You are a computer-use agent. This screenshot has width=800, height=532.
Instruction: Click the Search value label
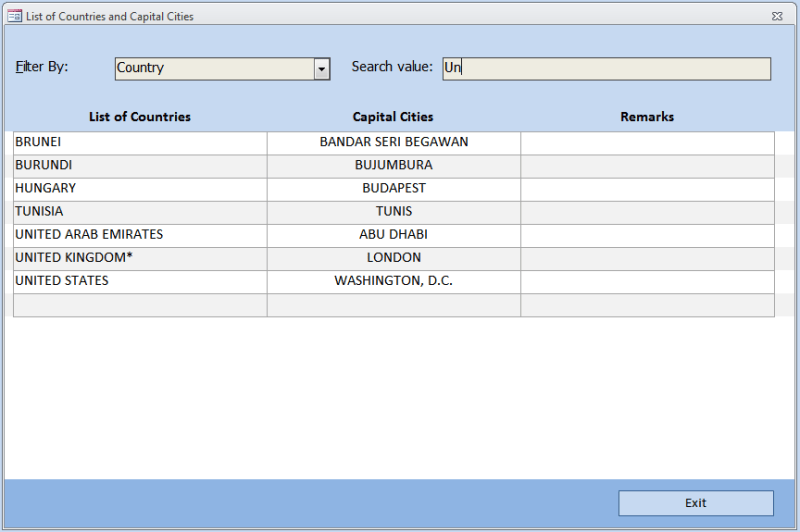[x=392, y=67]
